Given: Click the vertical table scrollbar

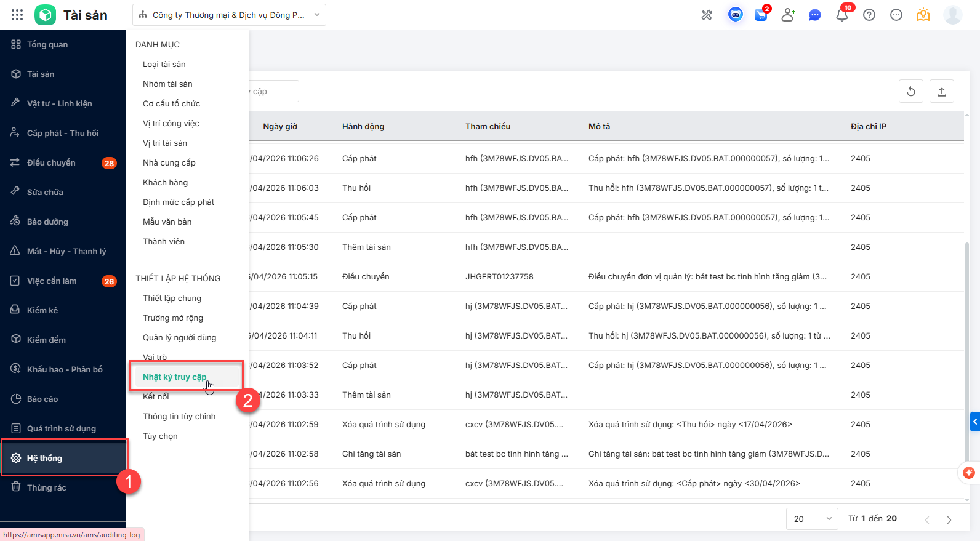Looking at the screenshot, I should (966, 308).
